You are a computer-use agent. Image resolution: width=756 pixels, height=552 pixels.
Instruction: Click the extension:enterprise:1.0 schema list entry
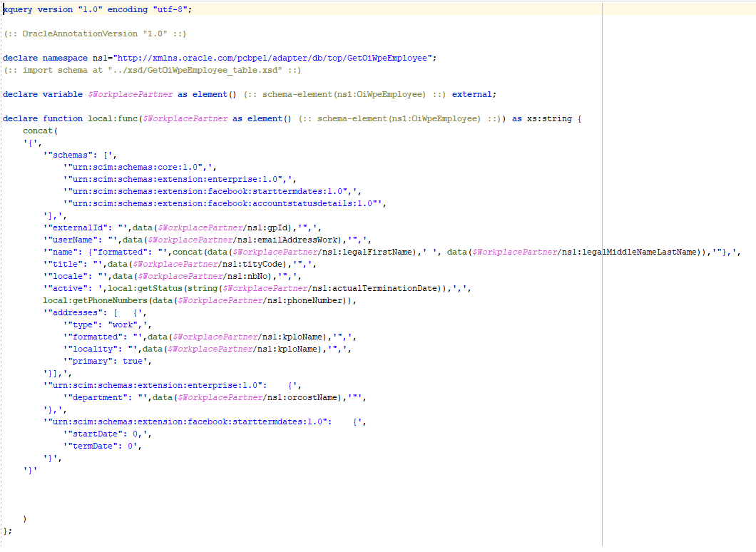click(180, 179)
